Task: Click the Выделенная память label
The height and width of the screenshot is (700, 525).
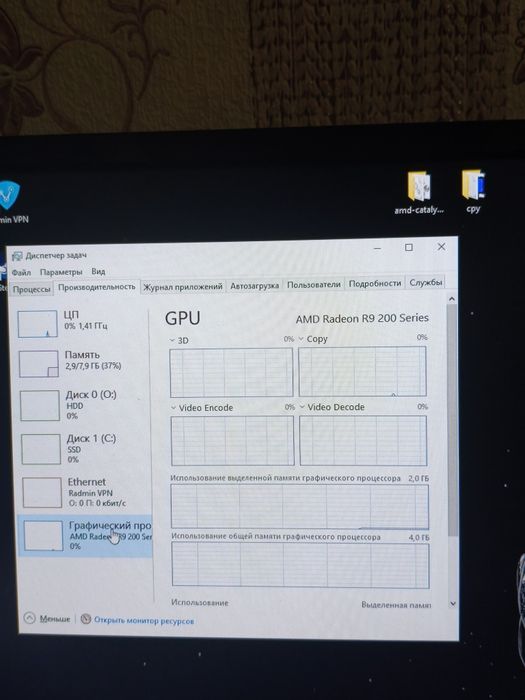Action: click(x=396, y=604)
